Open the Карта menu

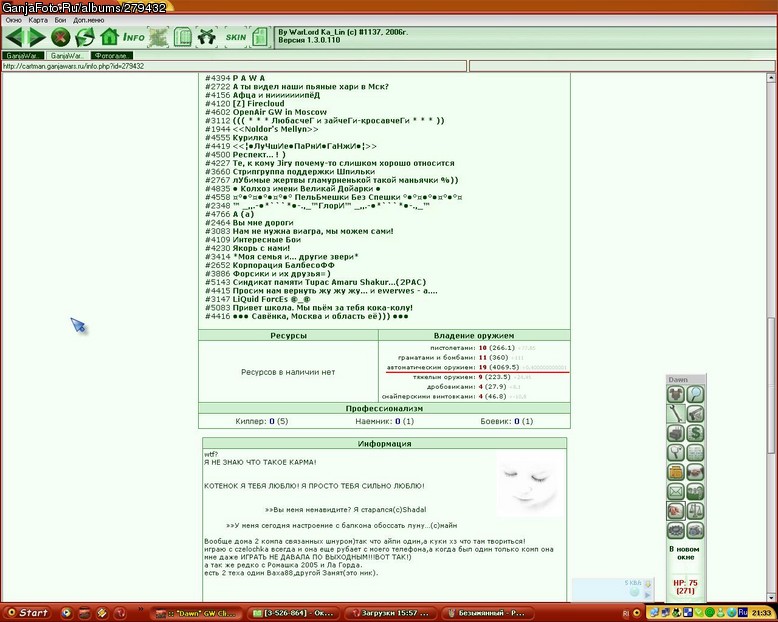point(38,20)
